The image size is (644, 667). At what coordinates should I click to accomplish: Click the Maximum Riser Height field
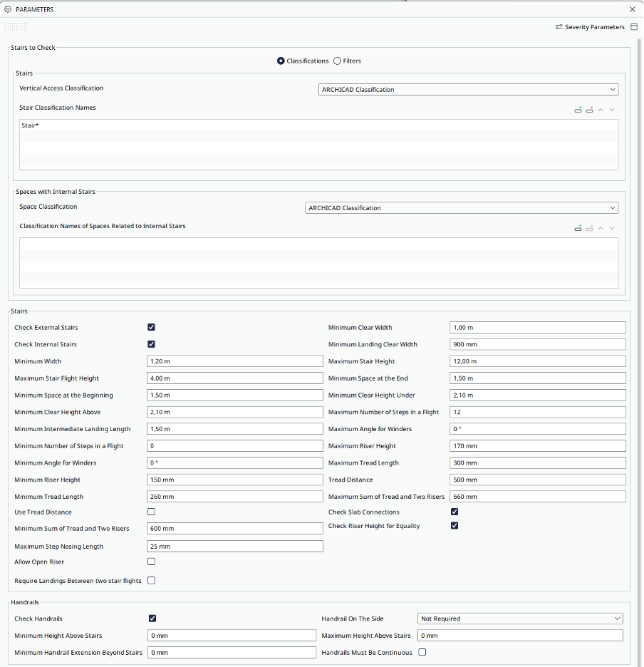[x=537, y=446]
